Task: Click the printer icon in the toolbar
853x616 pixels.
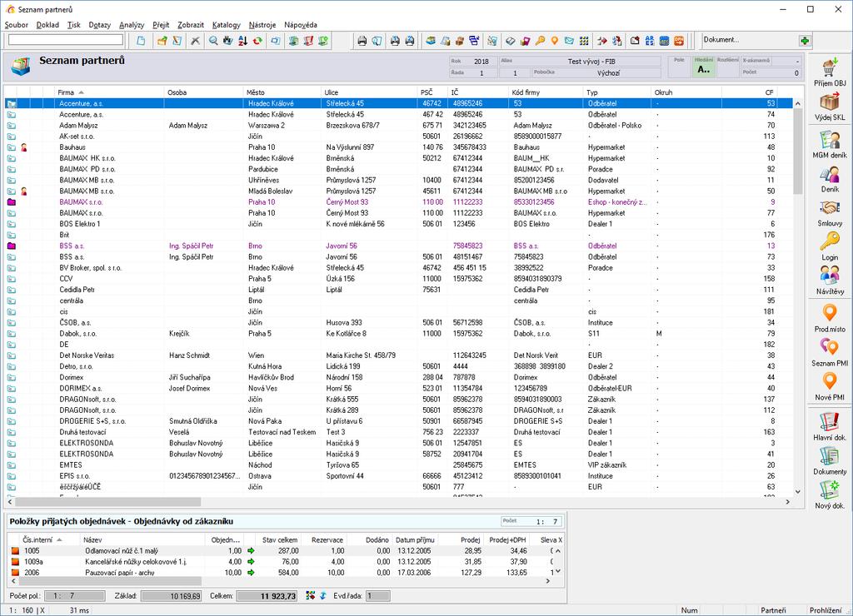Action: (362, 41)
